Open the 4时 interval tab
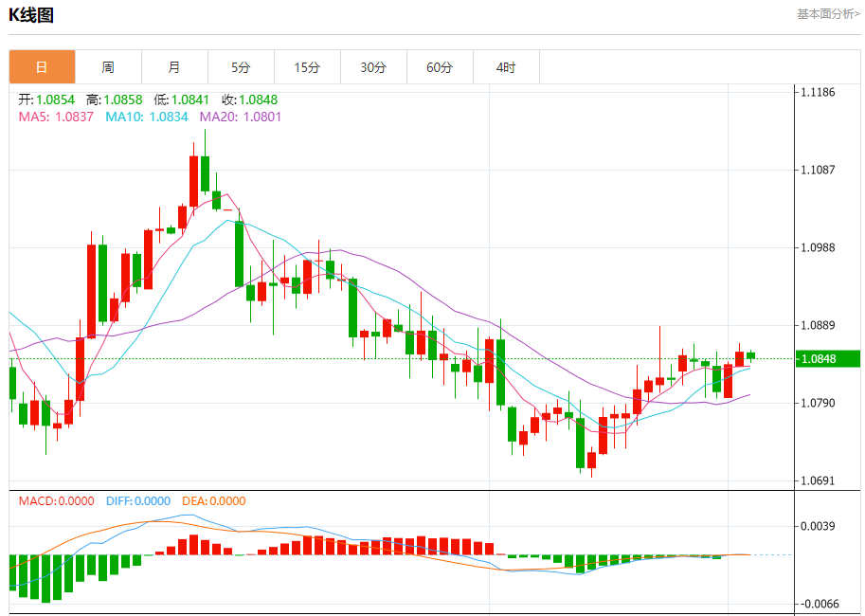The image size is (865, 616). coord(506,67)
